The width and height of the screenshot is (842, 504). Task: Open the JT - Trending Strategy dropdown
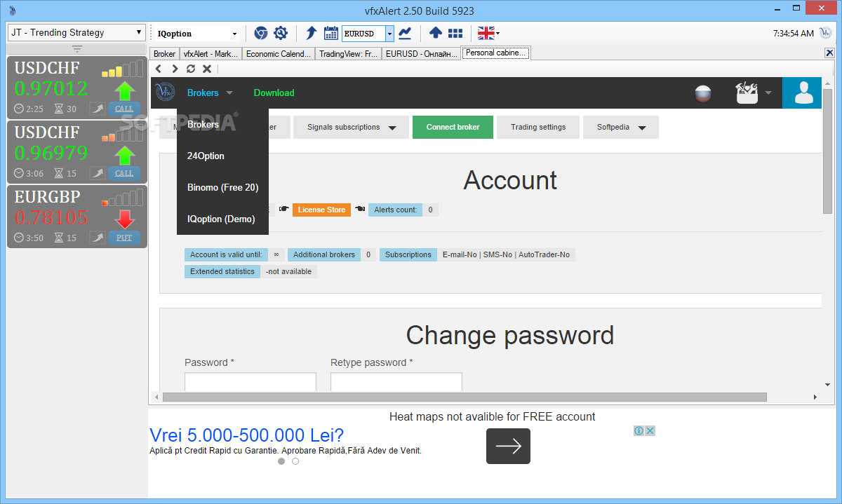pyautogui.click(x=76, y=32)
